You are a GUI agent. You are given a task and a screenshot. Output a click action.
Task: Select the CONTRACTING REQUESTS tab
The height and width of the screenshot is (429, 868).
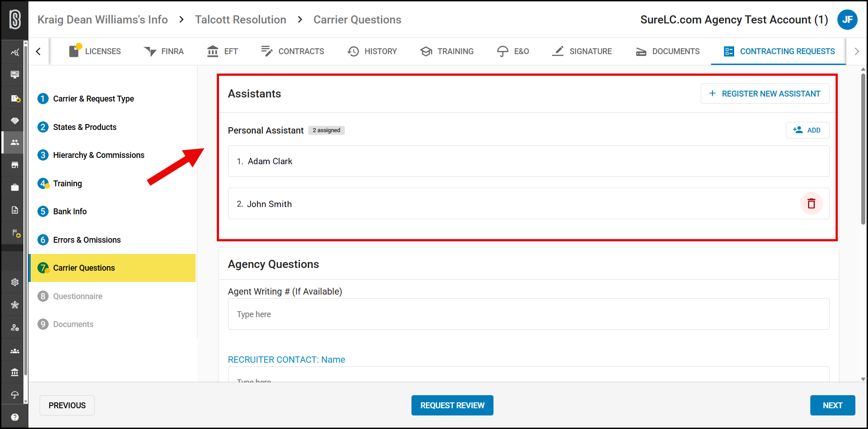pyautogui.click(x=779, y=51)
